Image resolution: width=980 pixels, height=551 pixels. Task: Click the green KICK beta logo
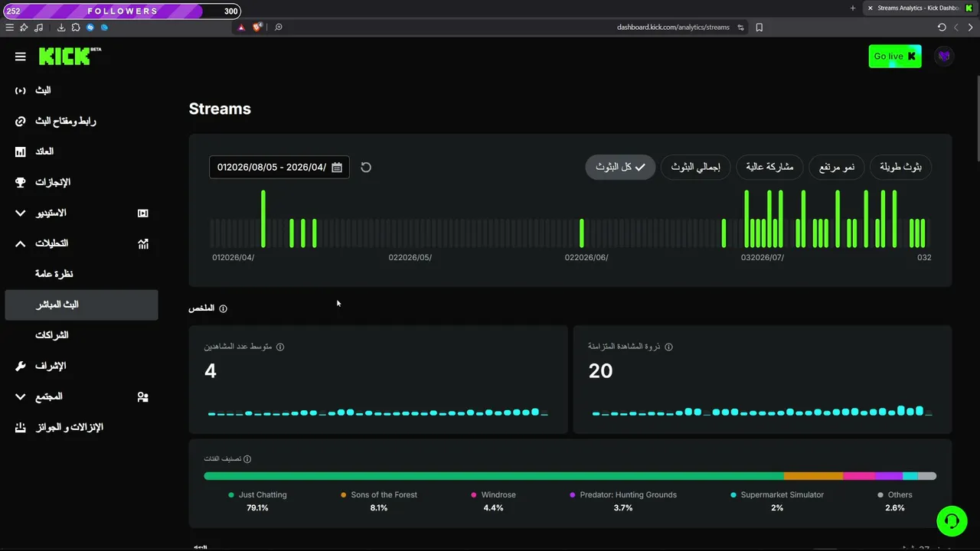[x=70, y=56]
